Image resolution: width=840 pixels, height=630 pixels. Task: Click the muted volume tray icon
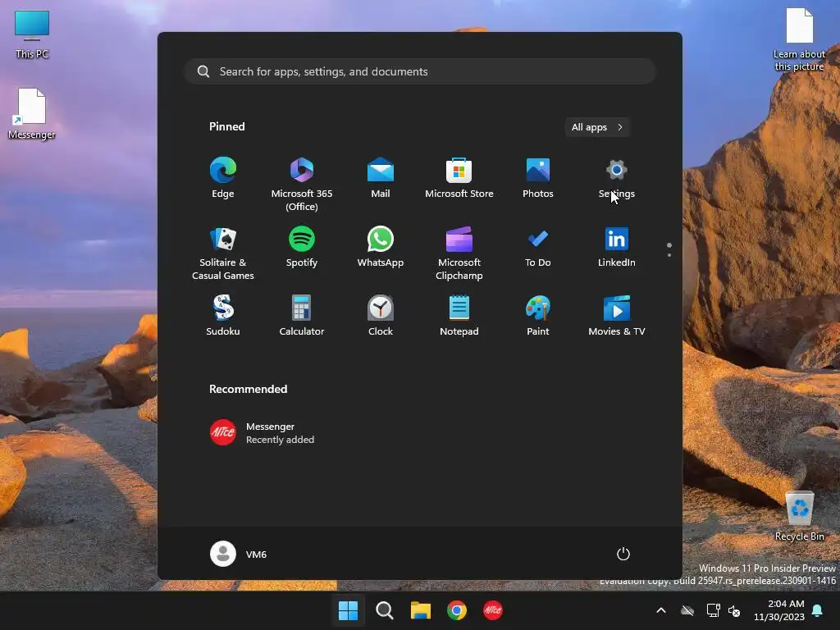(734, 610)
